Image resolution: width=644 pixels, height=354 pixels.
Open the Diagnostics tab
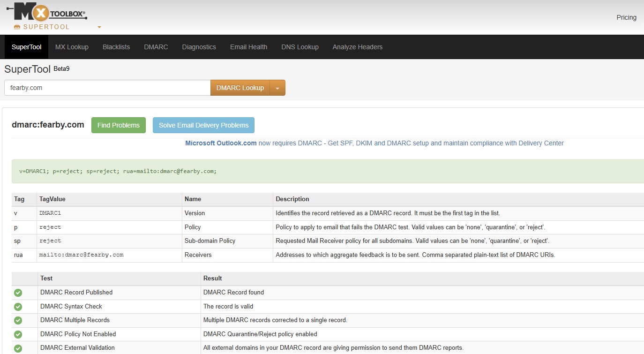(x=199, y=46)
